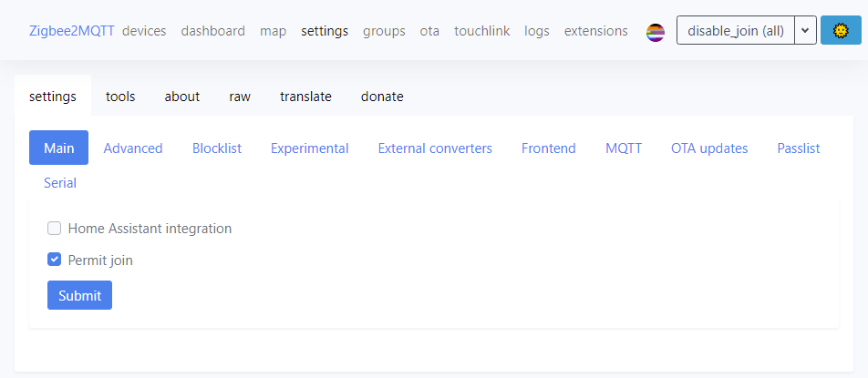Open the Experimental settings tab
The height and width of the screenshot is (378, 868).
pyautogui.click(x=309, y=148)
